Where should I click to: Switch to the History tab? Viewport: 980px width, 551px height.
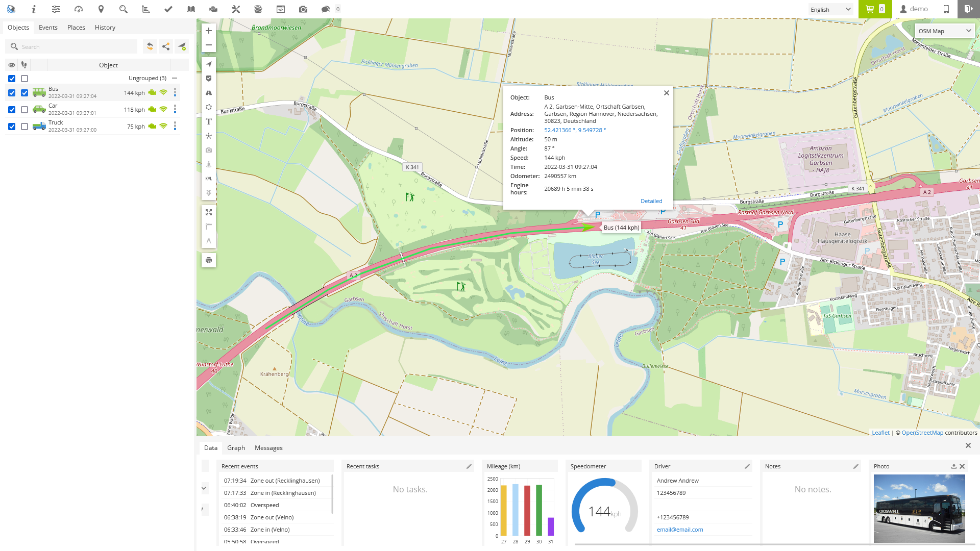(105, 28)
